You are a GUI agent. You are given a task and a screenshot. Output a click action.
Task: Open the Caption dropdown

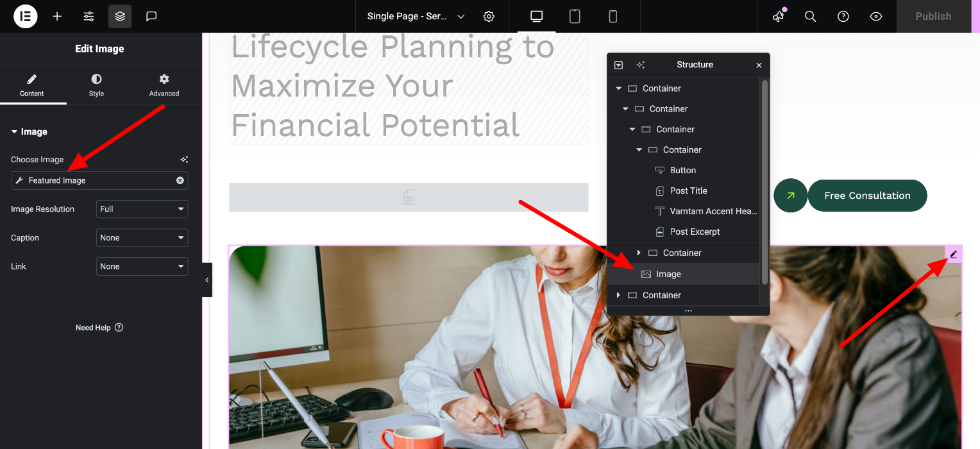(142, 237)
